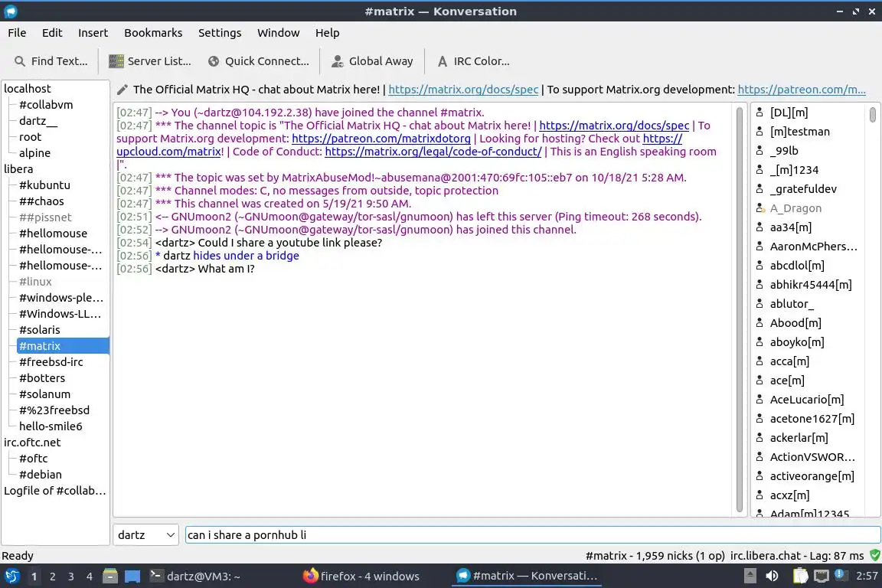Switch to #freebsd-irc channel

click(x=51, y=362)
